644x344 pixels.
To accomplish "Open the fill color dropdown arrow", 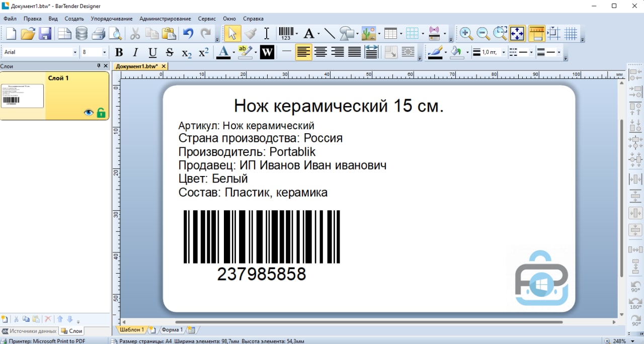I will (x=467, y=52).
